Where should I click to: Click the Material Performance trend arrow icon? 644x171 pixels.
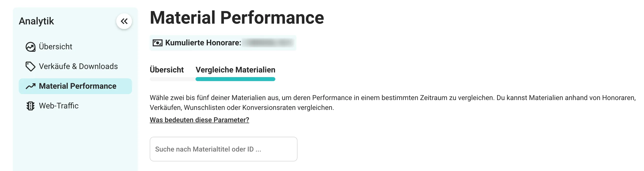pos(31,86)
